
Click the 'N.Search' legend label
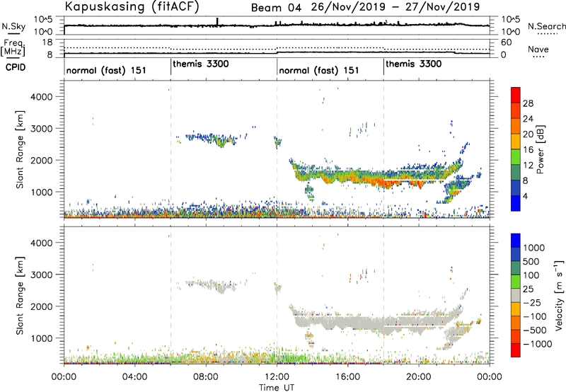coord(546,26)
